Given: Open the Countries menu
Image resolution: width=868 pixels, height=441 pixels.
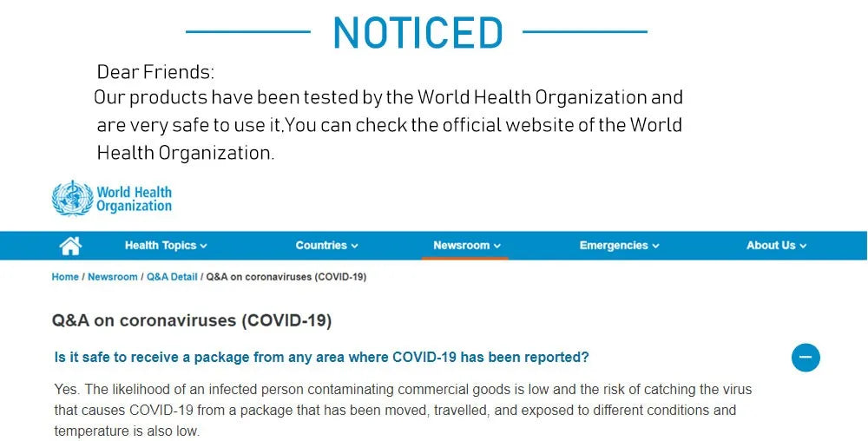Looking at the screenshot, I should click(x=326, y=246).
